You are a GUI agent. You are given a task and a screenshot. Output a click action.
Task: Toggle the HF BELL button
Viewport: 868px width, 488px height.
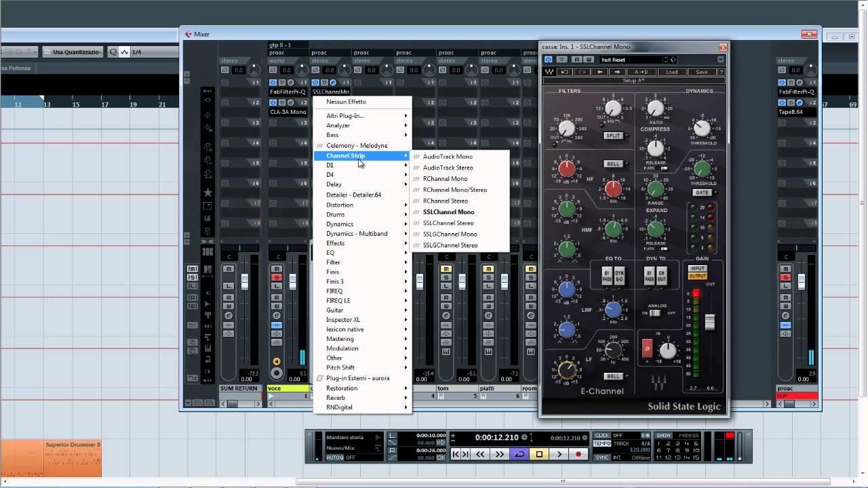[613, 164]
